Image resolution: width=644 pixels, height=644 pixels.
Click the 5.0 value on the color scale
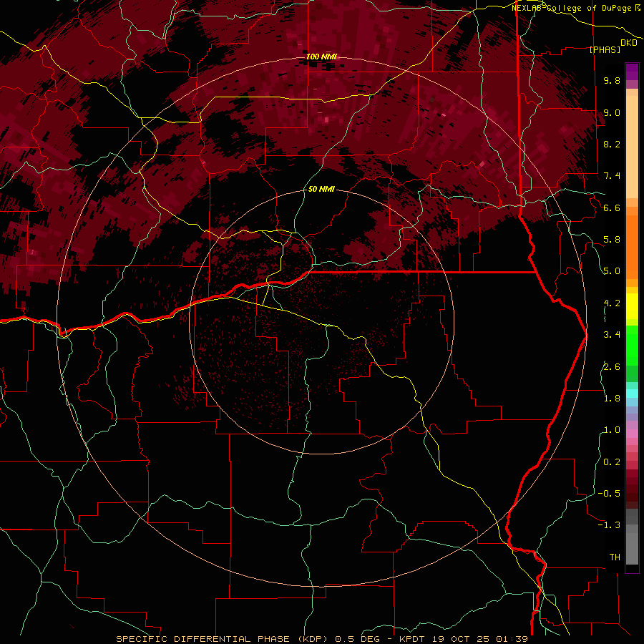pos(612,271)
